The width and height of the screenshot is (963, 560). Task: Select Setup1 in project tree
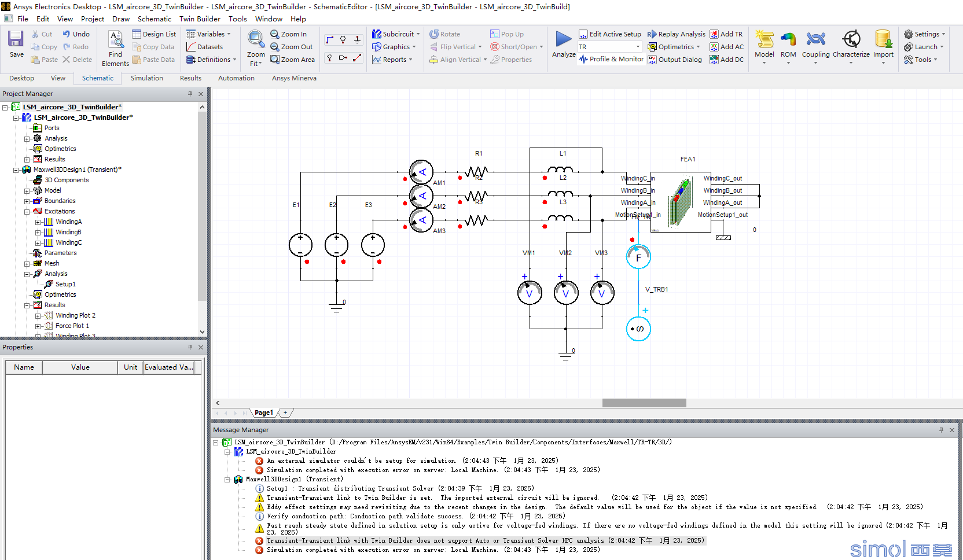click(x=65, y=284)
